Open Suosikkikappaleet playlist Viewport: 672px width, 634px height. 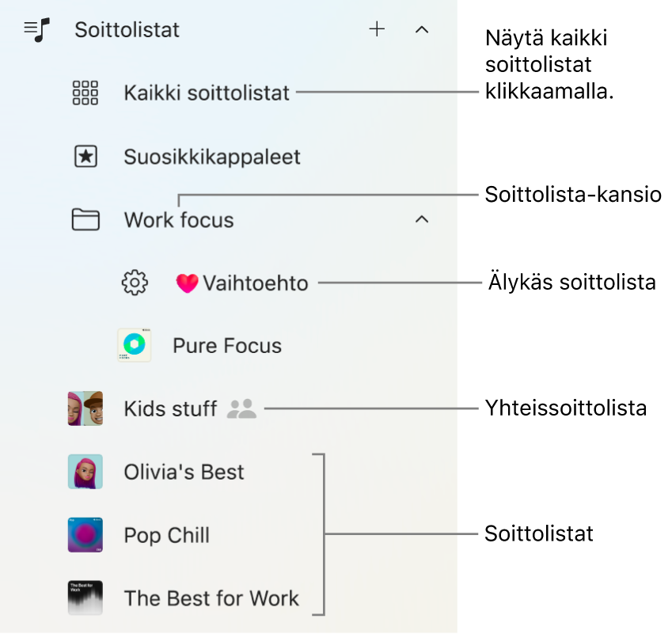212,157
